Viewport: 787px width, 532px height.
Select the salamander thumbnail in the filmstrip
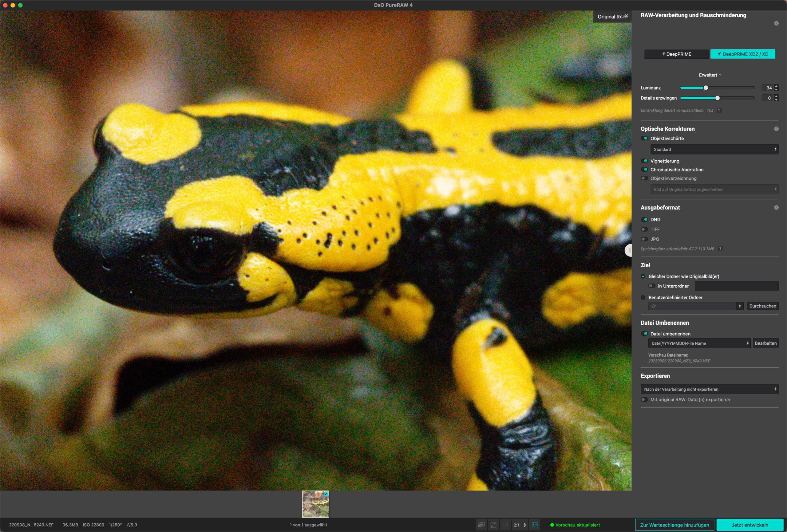(x=316, y=504)
